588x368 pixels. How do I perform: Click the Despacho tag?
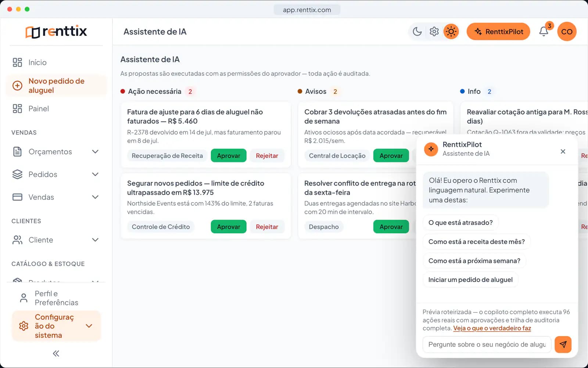324,227
